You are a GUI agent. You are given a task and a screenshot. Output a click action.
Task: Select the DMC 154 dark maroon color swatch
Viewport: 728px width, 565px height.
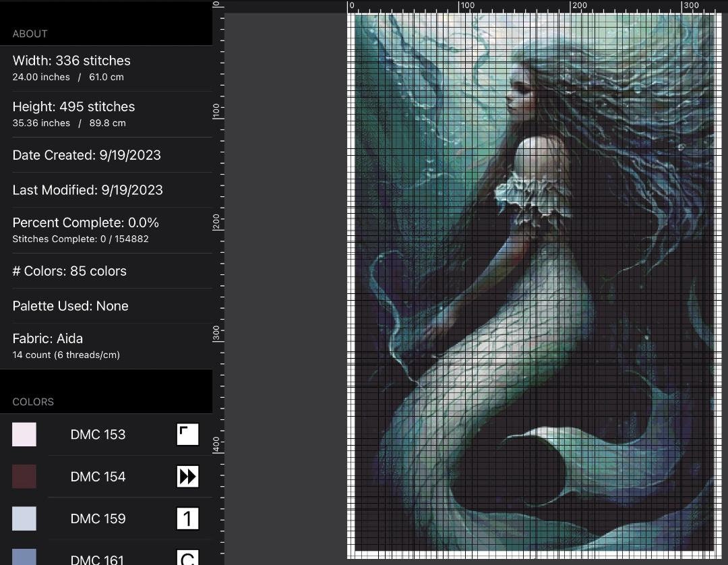click(x=24, y=477)
